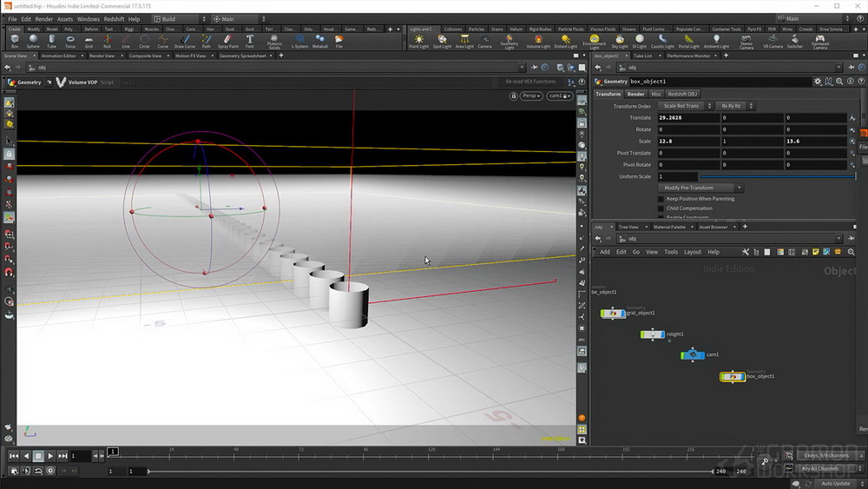Open Transform Order dropdown Scale Rot Trans
Screen dimensions: 868x489
pos(686,106)
